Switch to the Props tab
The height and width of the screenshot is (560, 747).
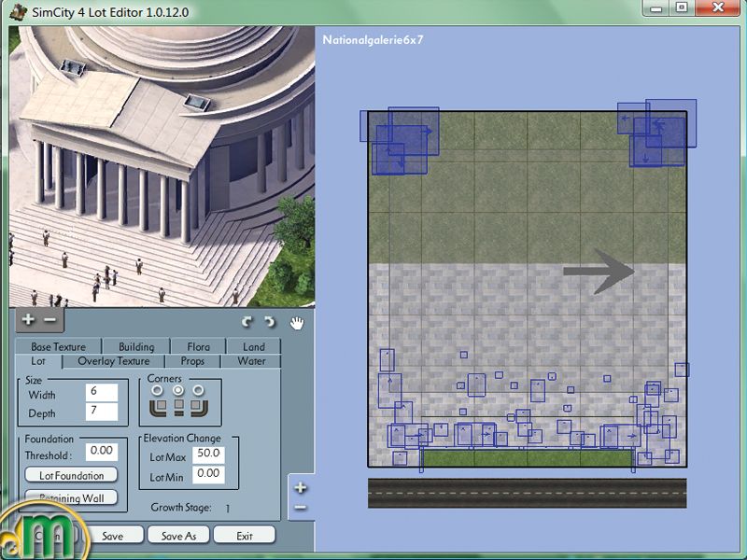(192, 361)
